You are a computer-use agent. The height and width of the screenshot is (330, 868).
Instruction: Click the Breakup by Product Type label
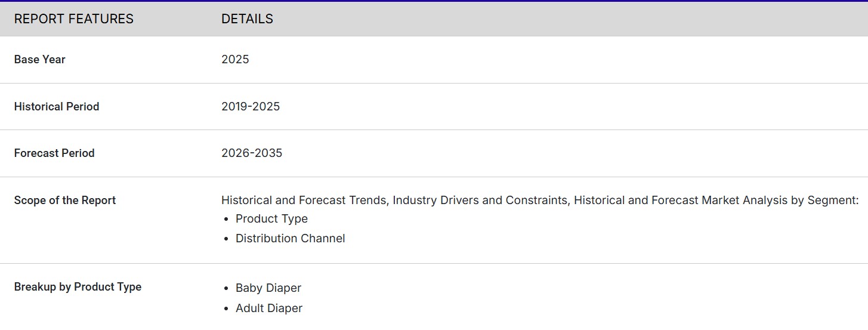78,287
